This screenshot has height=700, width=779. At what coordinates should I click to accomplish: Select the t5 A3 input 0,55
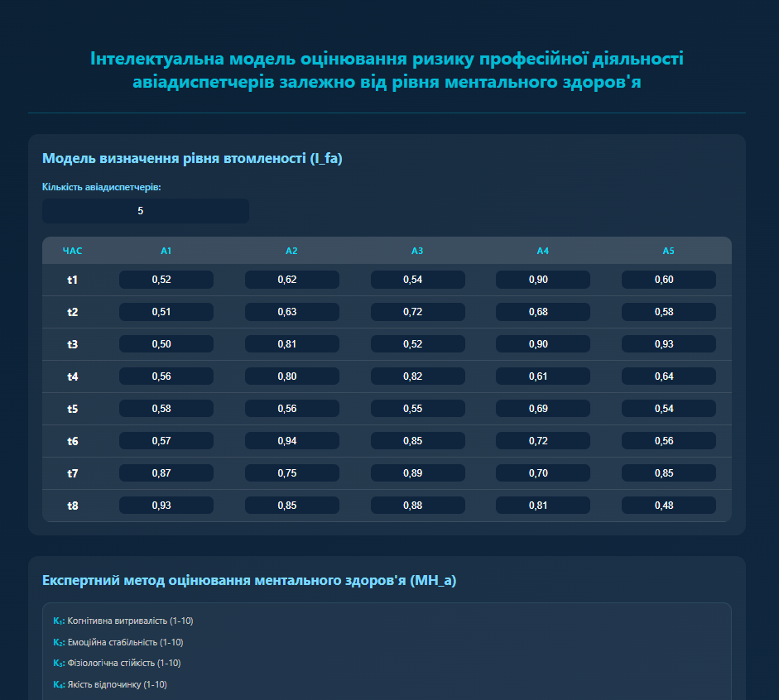pos(418,409)
